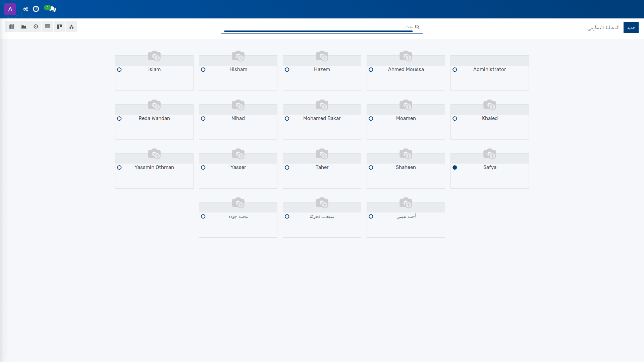Add photo for Hisham via camera icon
Viewport: 644px width, 362px height.
(x=238, y=56)
